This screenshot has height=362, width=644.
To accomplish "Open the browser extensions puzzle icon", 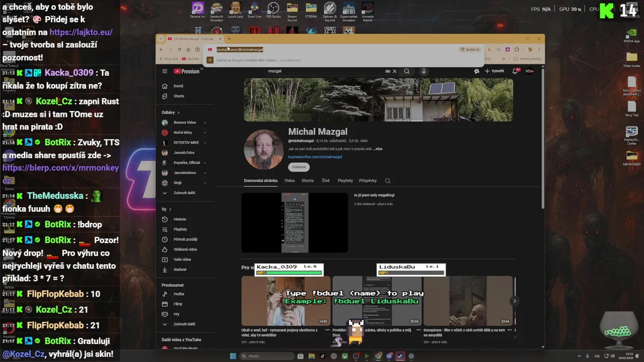I will click(x=517, y=50).
